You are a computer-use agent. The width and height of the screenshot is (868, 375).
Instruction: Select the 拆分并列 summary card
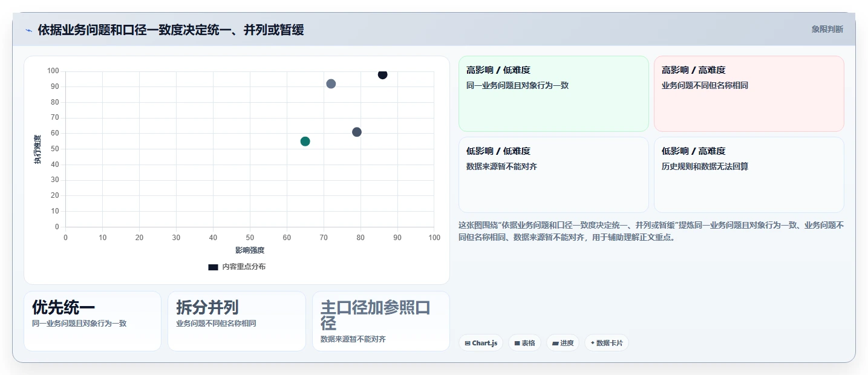[237, 321]
